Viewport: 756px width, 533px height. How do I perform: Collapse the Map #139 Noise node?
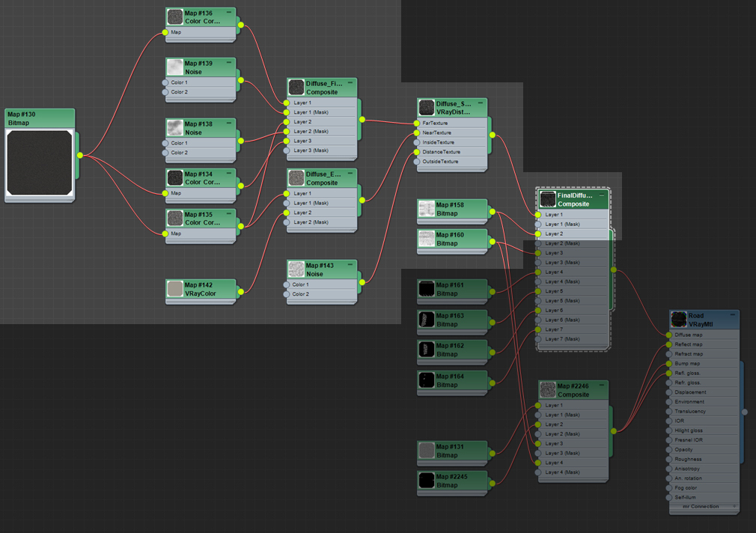(x=228, y=62)
